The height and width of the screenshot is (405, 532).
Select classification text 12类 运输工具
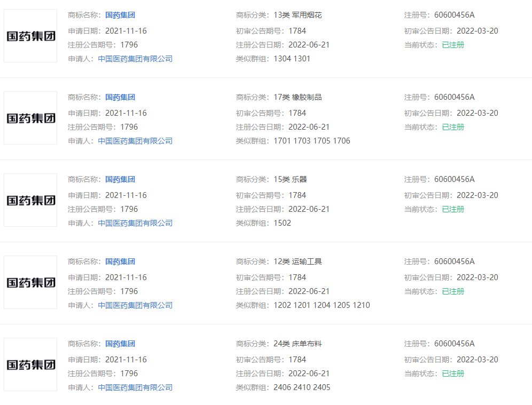coord(298,261)
